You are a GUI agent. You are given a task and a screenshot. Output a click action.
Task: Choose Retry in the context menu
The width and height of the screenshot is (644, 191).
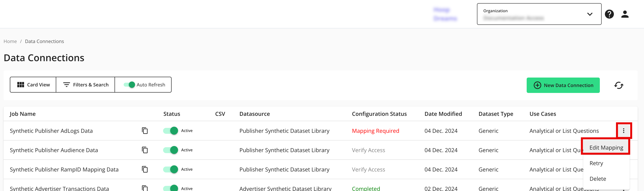click(596, 163)
